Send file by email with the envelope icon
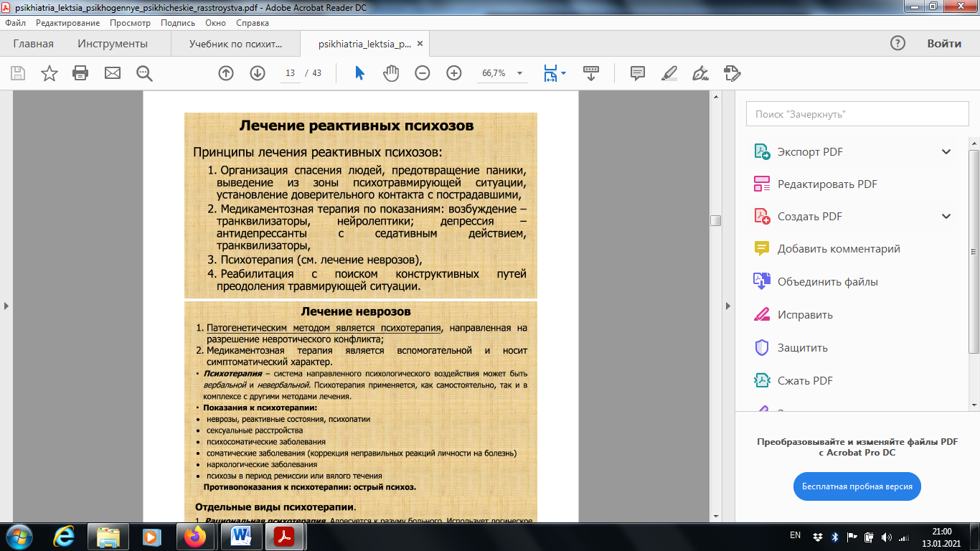This screenshot has height=551, width=980. [113, 73]
